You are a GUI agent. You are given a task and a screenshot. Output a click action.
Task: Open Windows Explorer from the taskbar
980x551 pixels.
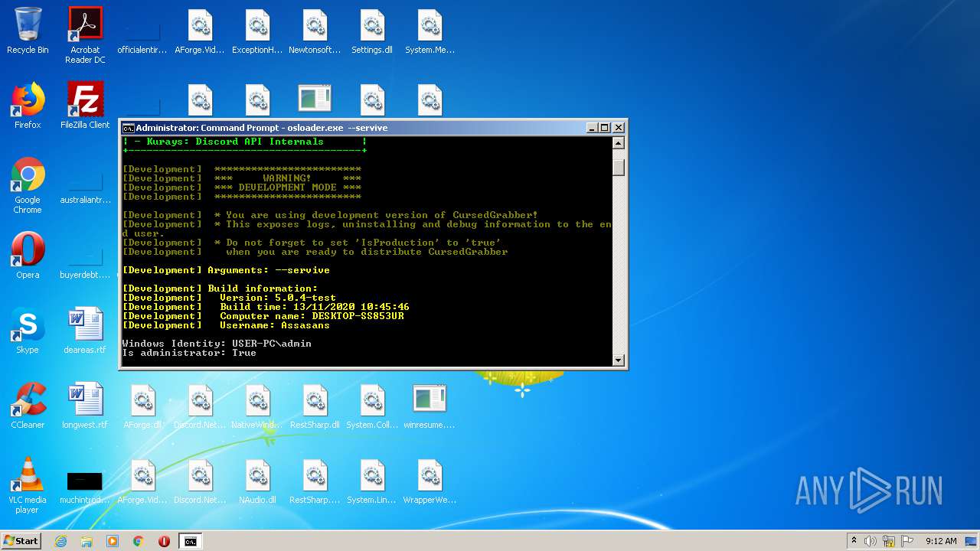[87, 541]
